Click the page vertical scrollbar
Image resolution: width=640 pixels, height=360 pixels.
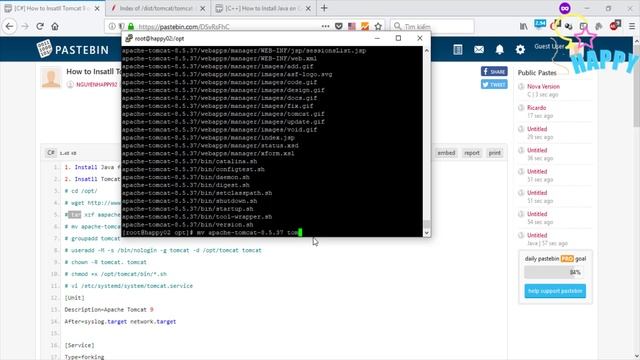pyautogui.click(x=636, y=198)
